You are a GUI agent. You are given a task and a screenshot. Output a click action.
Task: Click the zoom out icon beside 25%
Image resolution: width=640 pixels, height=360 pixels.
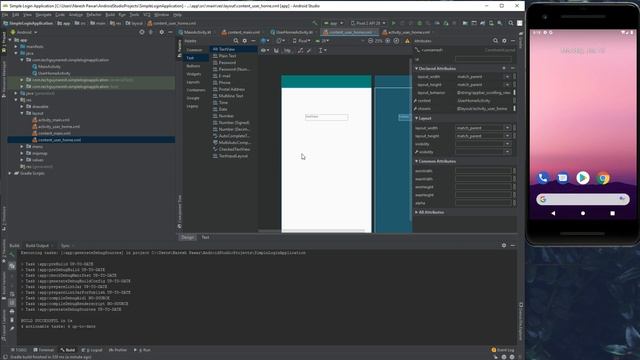point(370,41)
